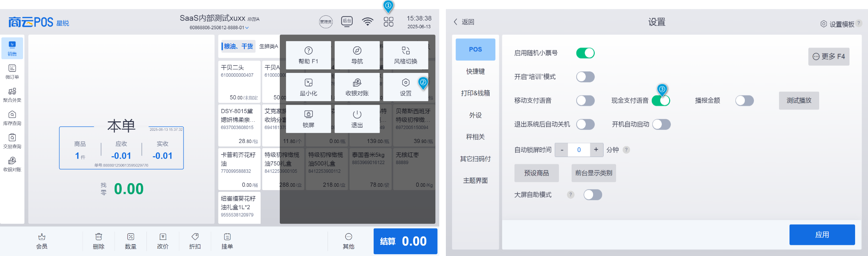Viewport: 868px width, 256px height.
Task: Go back via 返回 chevron
Action: point(456,22)
